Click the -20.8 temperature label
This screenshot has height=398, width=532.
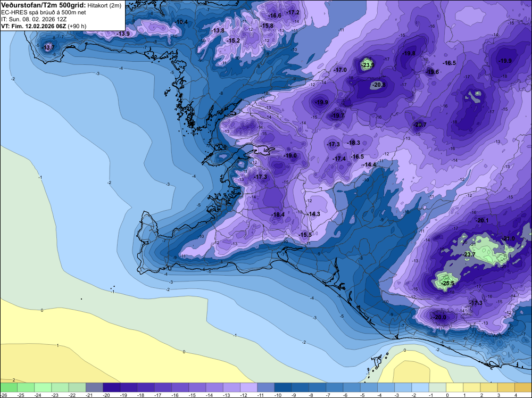click(379, 85)
